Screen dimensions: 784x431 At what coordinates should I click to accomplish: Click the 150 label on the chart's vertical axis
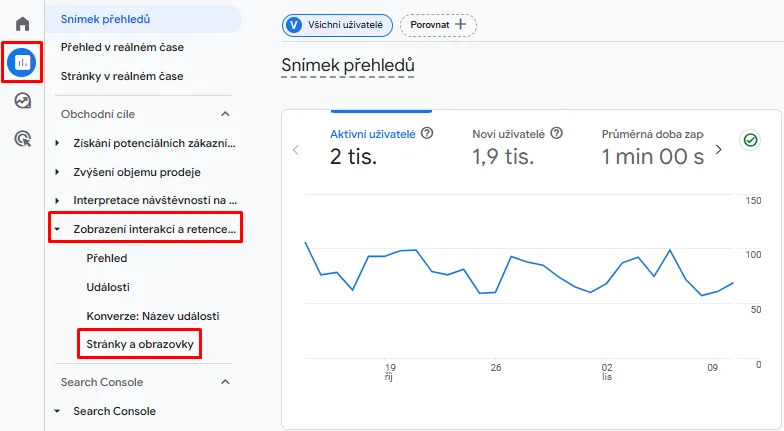click(753, 200)
